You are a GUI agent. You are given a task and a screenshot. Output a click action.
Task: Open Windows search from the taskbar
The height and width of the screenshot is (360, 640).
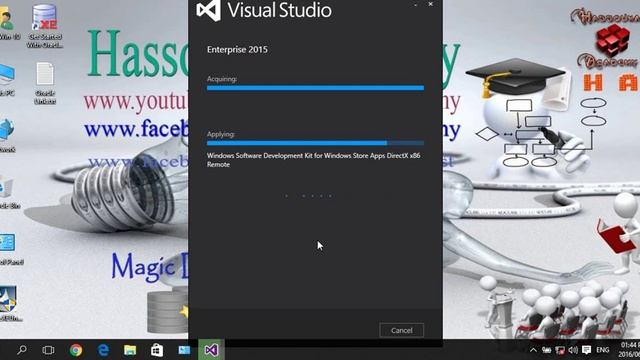click(x=22, y=350)
